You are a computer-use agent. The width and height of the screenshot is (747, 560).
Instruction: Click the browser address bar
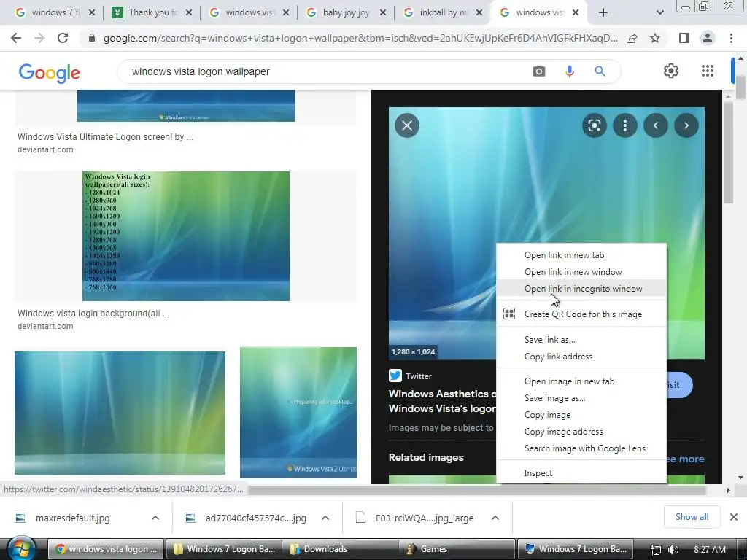point(360,38)
